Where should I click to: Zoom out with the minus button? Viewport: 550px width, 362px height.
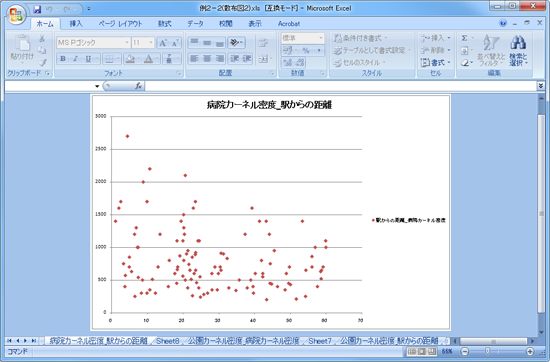click(464, 351)
